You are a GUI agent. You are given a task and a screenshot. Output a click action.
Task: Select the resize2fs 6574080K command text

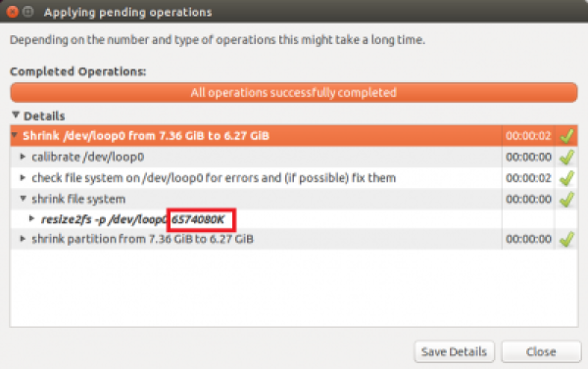tap(132, 219)
